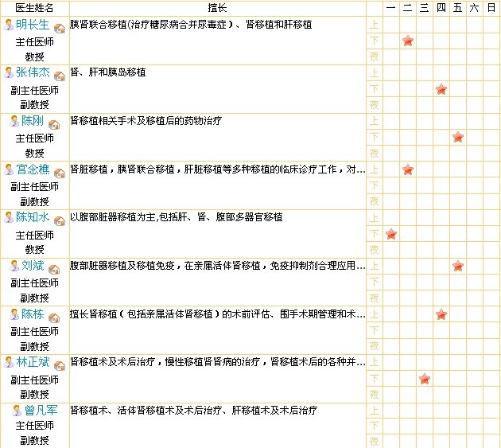The image size is (501, 448).
Task: Open doctor 明长生's profile link
Action: 33,25
